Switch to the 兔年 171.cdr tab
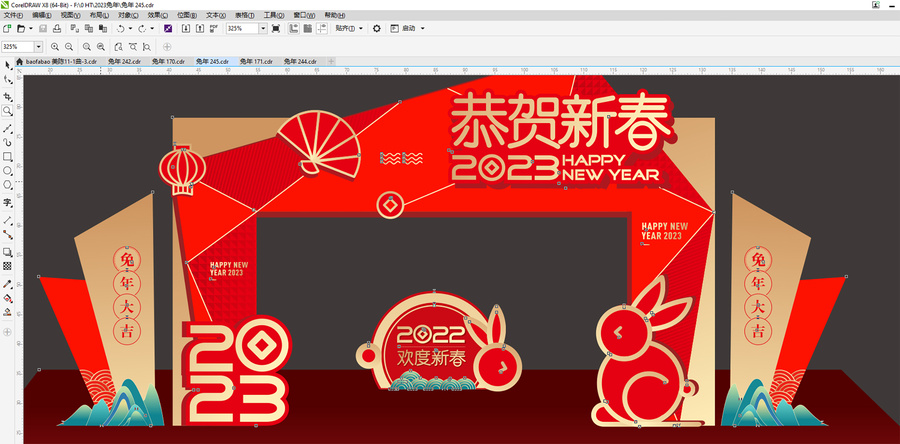The width and height of the screenshot is (900, 444). (255, 61)
